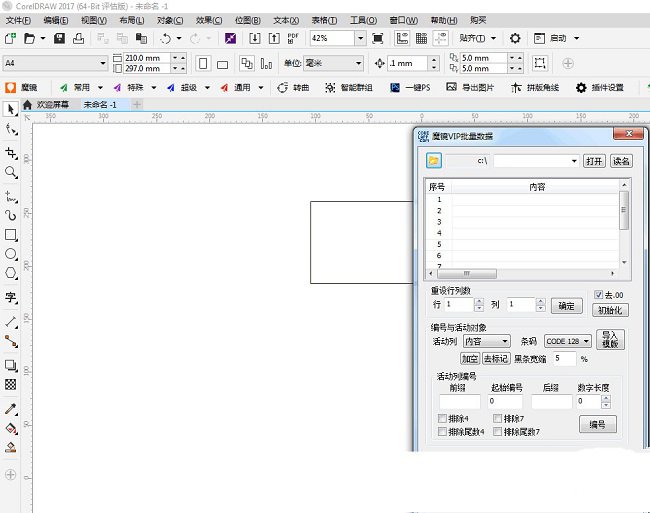Select the Crop tool in the toolbox
The image size is (650, 513).
tap(11, 152)
